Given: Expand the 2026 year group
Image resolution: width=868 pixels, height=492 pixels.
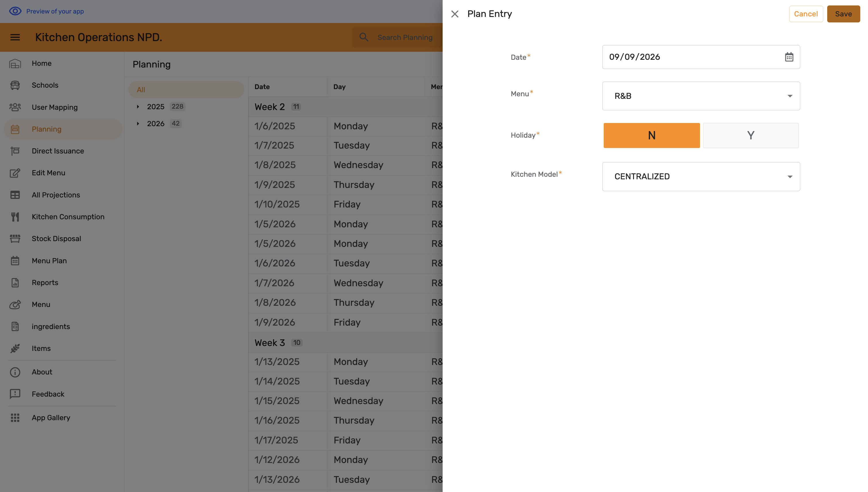Looking at the screenshot, I should coord(138,124).
